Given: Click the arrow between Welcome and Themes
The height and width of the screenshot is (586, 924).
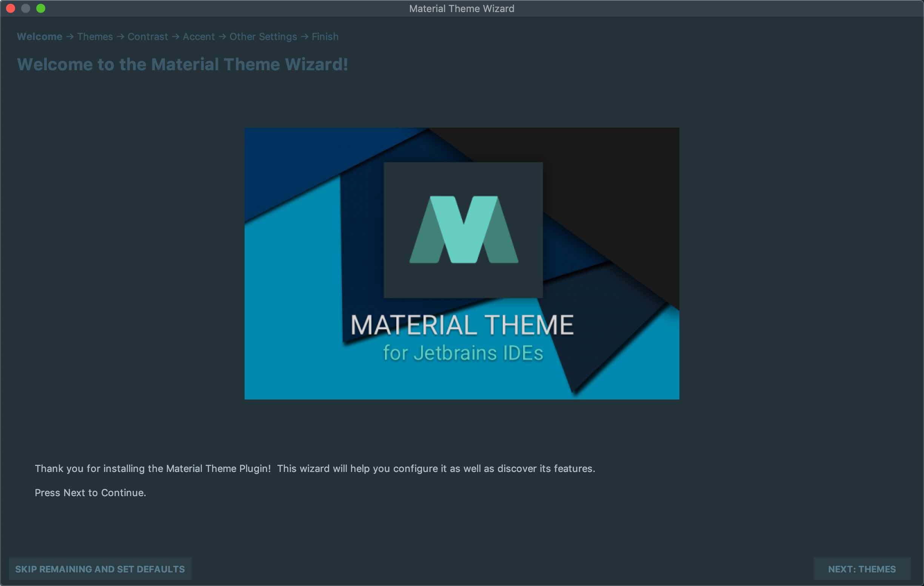Looking at the screenshot, I should coord(70,37).
